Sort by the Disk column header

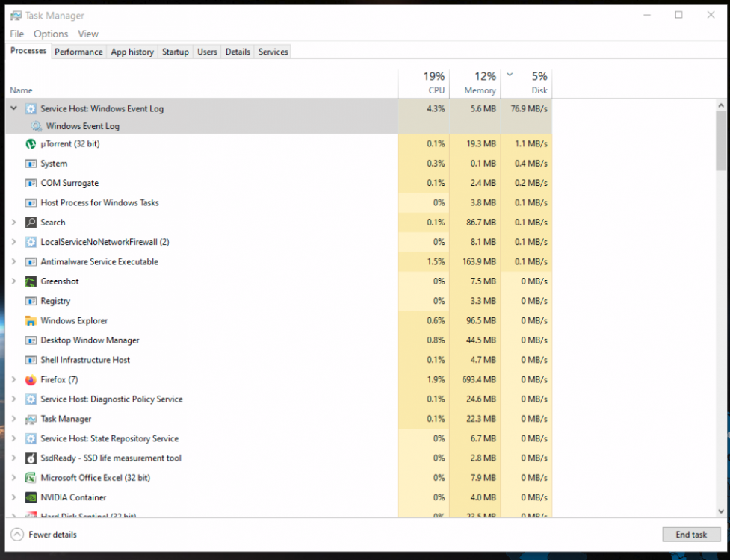pos(527,84)
